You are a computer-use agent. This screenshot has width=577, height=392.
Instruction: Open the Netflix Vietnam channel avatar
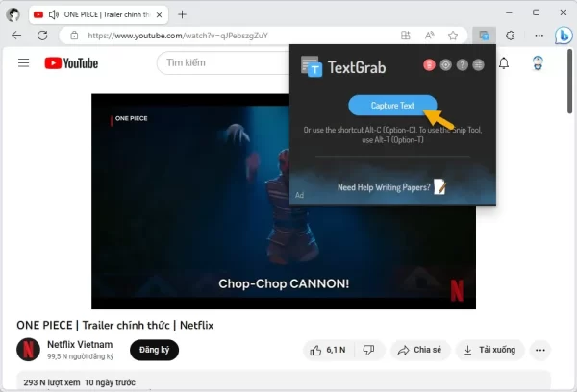tap(28, 350)
